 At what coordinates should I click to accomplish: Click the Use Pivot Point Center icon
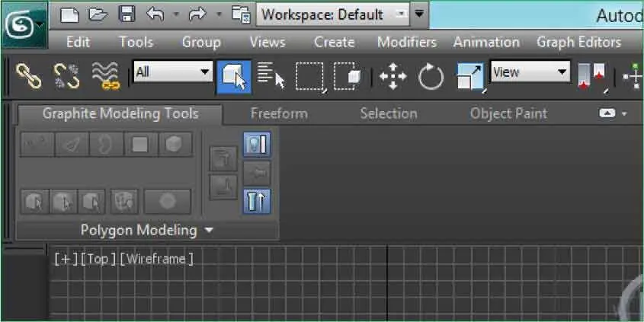592,77
